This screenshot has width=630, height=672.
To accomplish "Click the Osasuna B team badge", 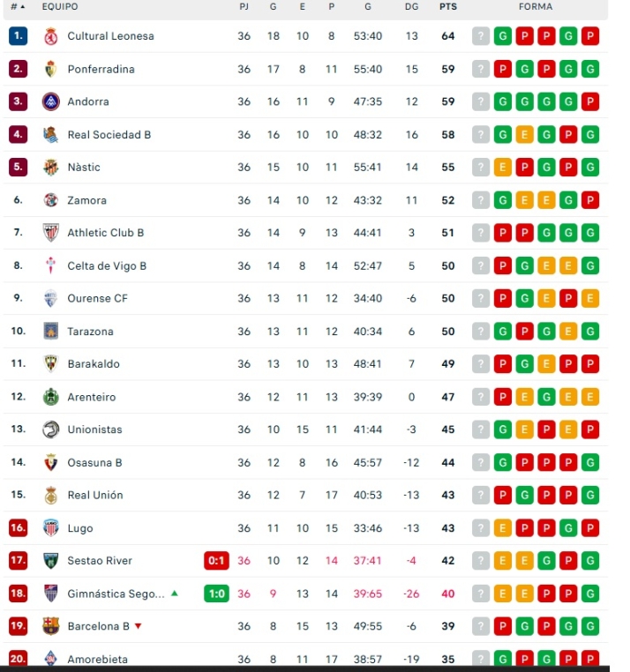I will [50, 462].
